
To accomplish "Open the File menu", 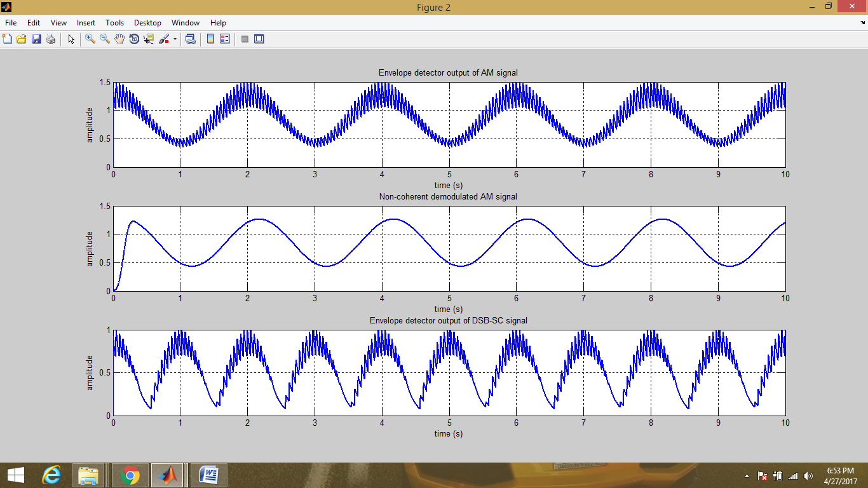I will pyautogui.click(x=11, y=22).
